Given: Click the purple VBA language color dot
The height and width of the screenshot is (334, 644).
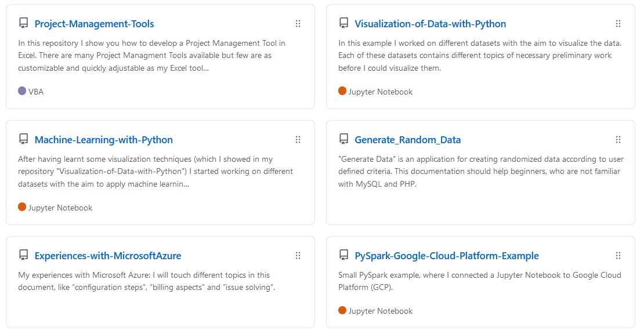Looking at the screenshot, I should click(22, 91).
